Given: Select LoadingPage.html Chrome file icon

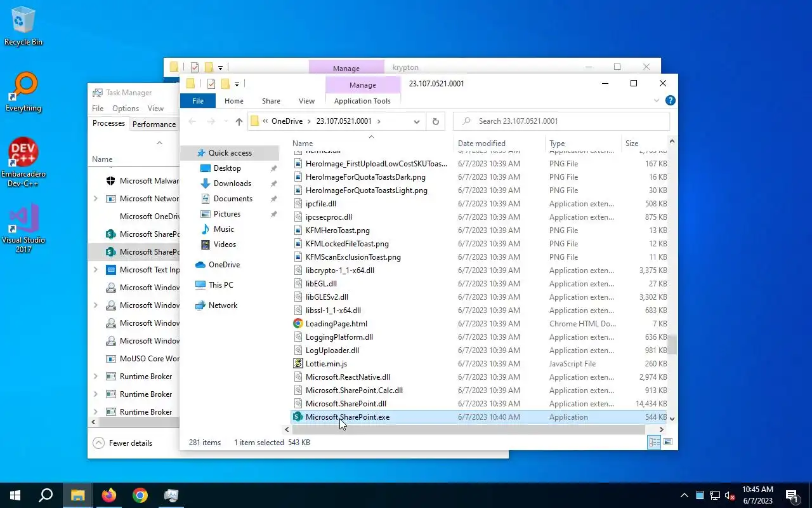Looking at the screenshot, I should (x=298, y=324).
